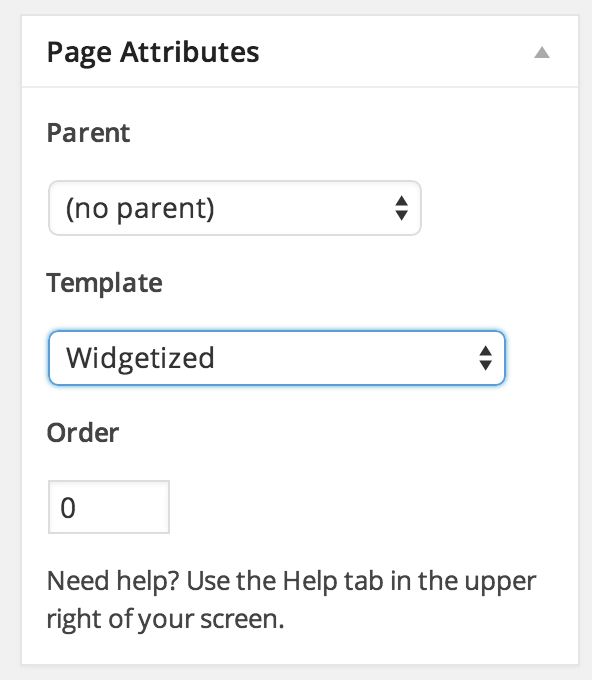Click the Need help? text line
The width and height of the screenshot is (592, 680).
291,582
